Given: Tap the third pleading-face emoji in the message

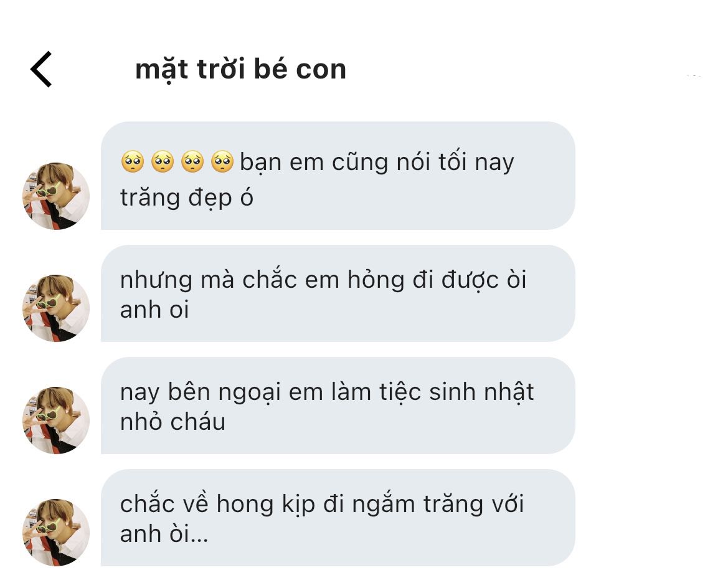Looking at the screenshot, I should click(192, 161).
